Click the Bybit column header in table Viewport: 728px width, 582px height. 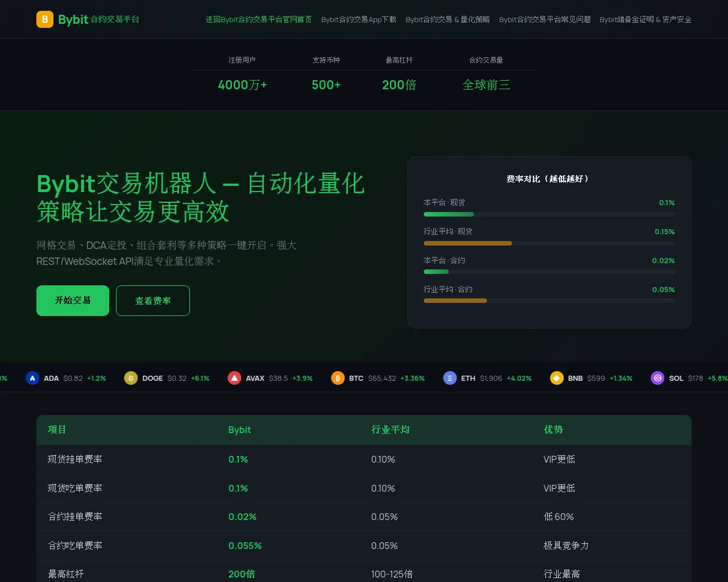point(239,430)
